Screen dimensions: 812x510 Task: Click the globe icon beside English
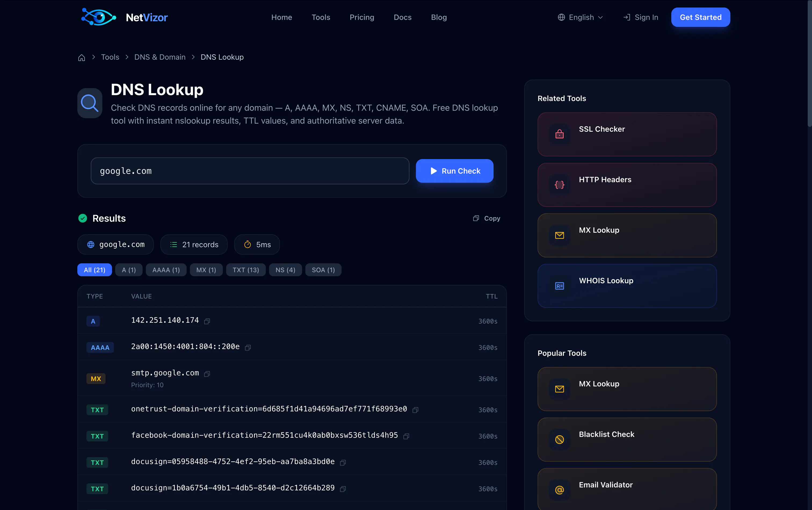(561, 17)
